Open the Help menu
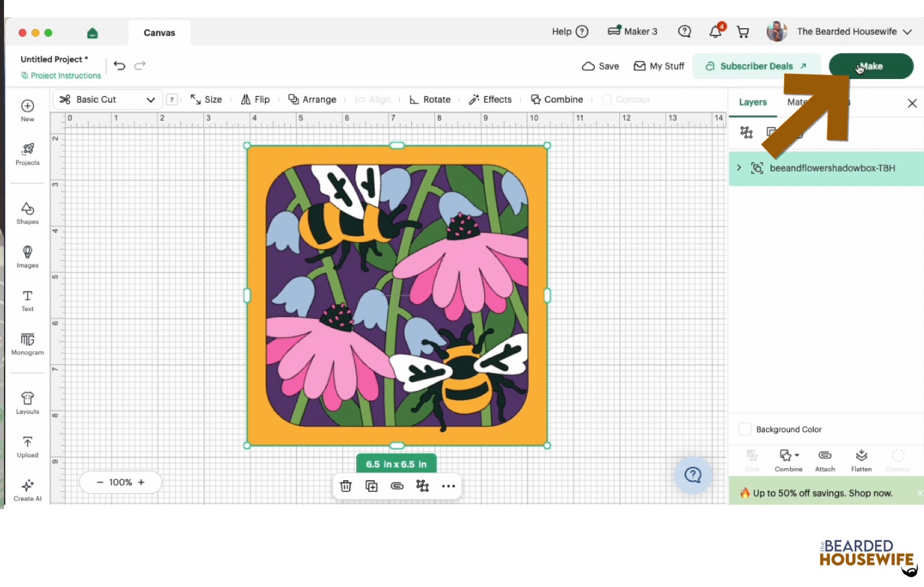The image size is (924, 587). (570, 32)
